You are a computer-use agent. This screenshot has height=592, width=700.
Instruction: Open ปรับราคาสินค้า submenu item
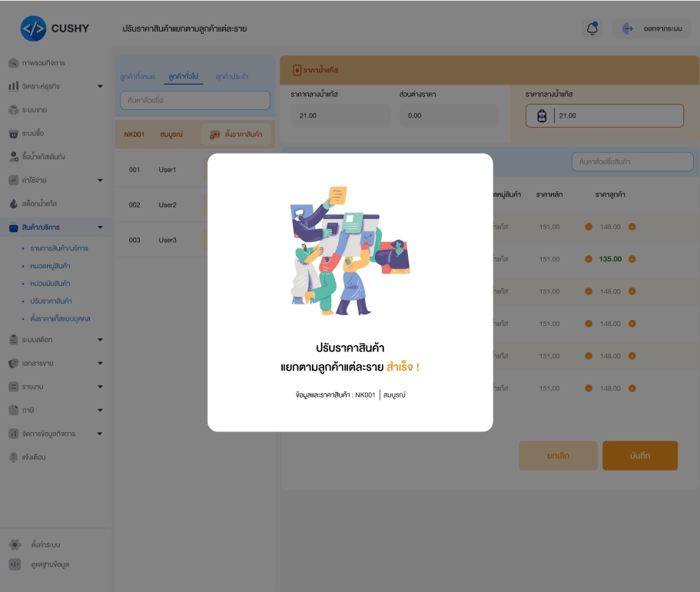click(51, 301)
